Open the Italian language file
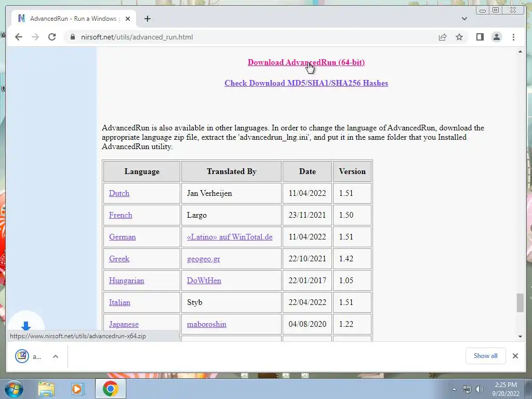 click(119, 302)
